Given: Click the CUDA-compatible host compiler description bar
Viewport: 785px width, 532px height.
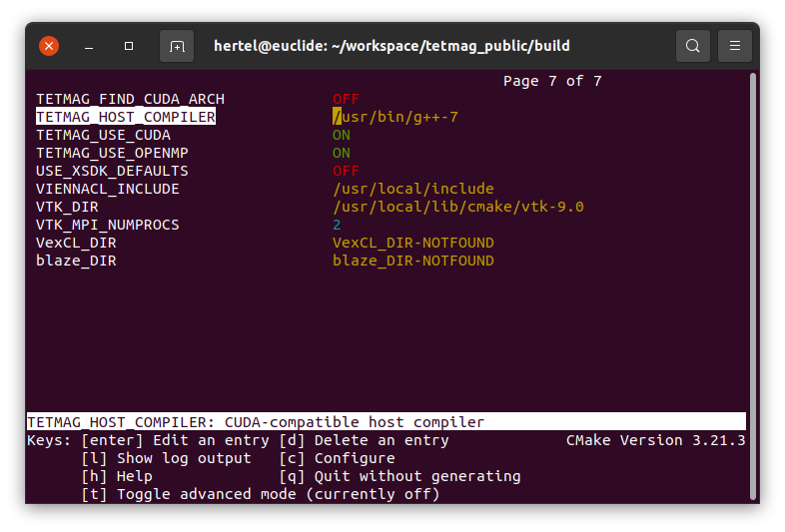Looking at the screenshot, I should coord(387,422).
